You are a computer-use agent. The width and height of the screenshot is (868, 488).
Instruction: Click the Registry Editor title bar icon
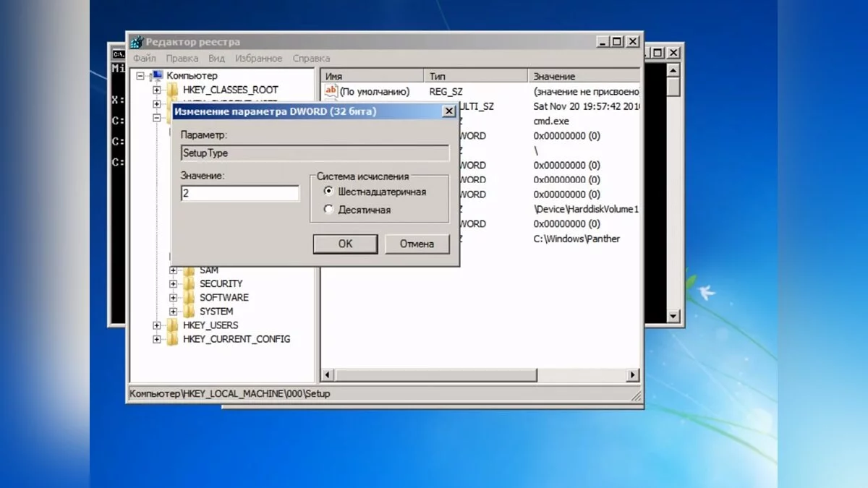point(137,42)
